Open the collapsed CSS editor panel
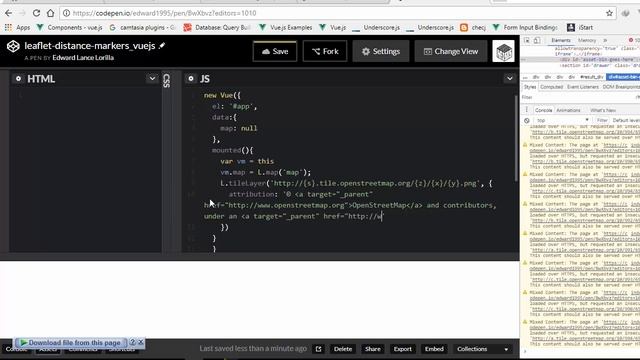The width and height of the screenshot is (640, 360). [167, 80]
